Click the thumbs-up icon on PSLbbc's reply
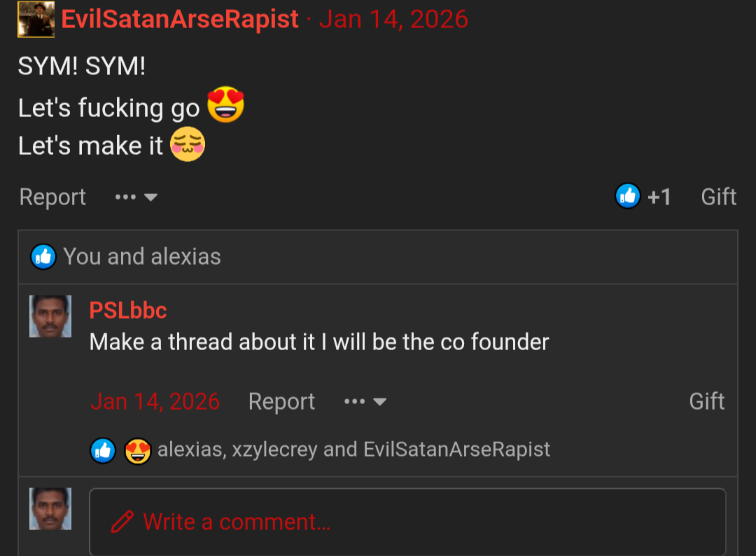Image resolution: width=756 pixels, height=556 pixels. 104,450
